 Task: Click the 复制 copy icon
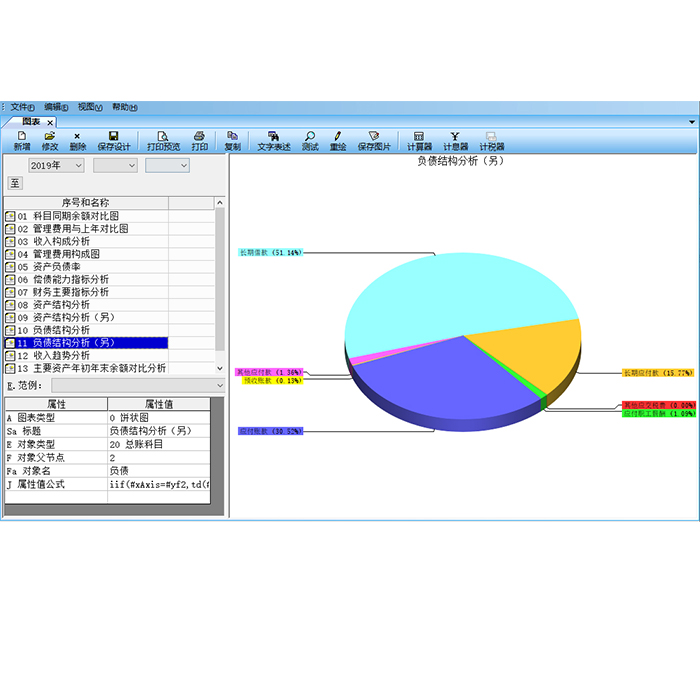coord(232,140)
